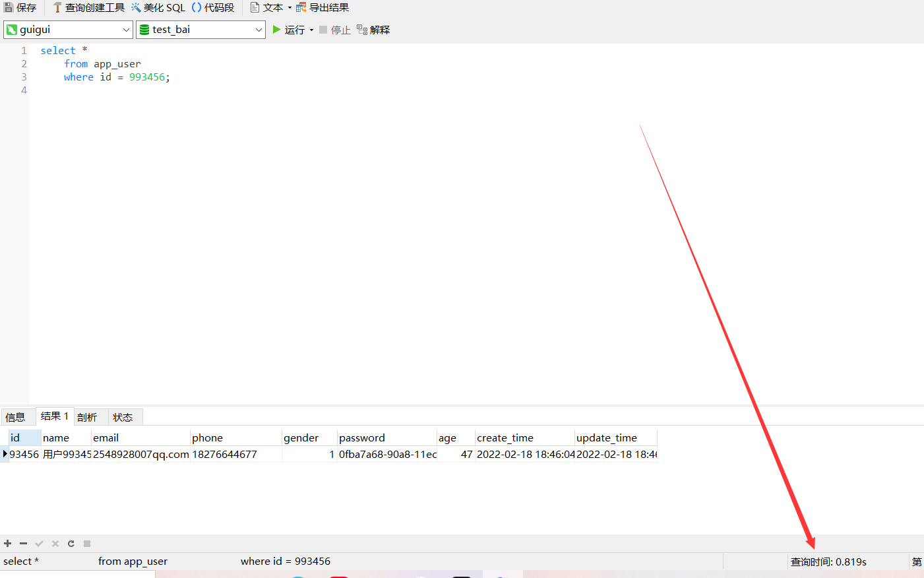Click the add record plus icon

[x=8, y=544]
